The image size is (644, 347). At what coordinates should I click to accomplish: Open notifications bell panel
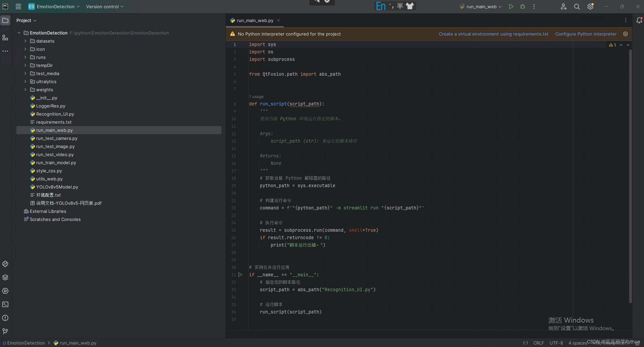(x=639, y=21)
